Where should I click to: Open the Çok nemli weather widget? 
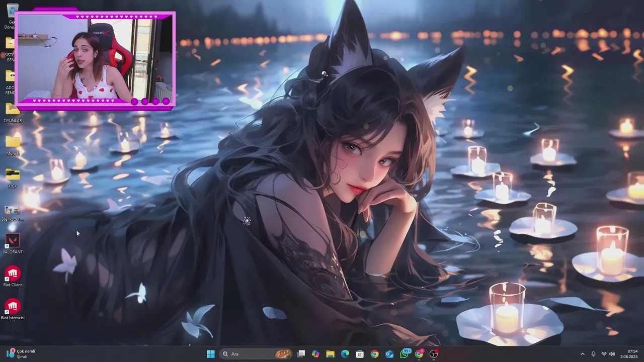(x=21, y=354)
